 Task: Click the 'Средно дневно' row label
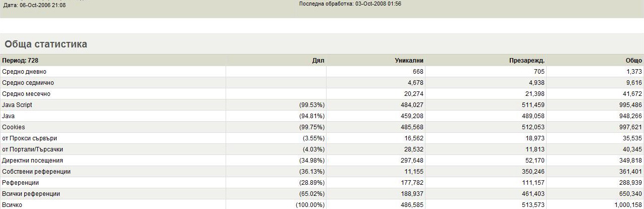24,72
